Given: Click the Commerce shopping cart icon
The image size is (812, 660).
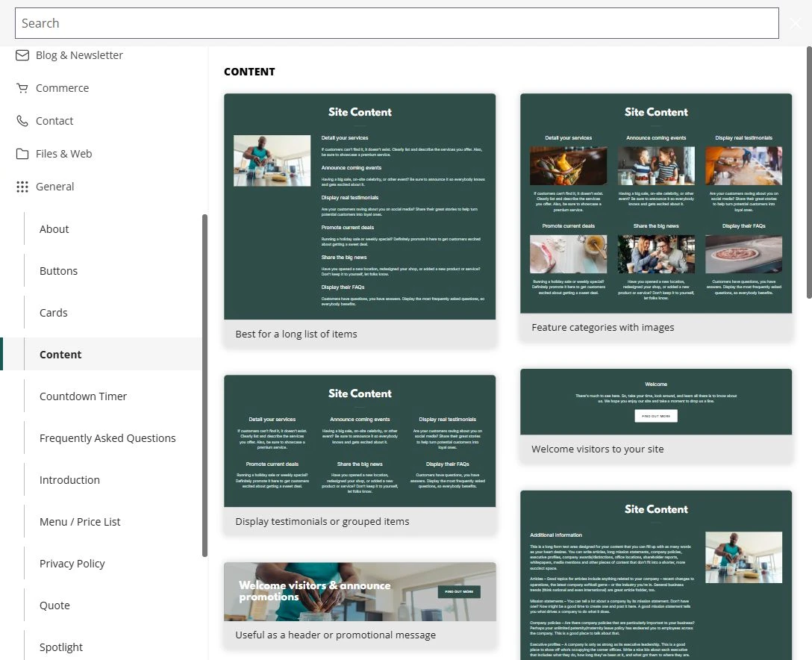Looking at the screenshot, I should (22, 88).
